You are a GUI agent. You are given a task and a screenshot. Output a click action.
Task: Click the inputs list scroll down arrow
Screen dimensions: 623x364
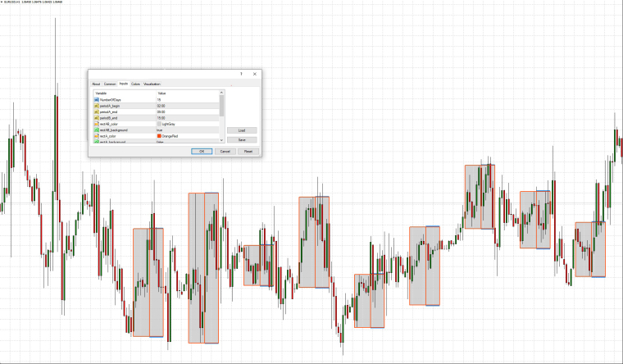point(221,140)
